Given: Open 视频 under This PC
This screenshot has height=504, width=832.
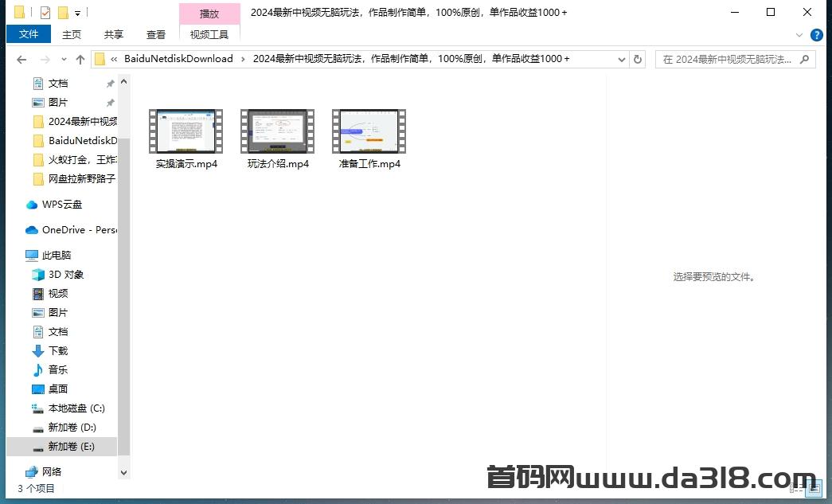Looking at the screenshot, I should tap(58, 293).
